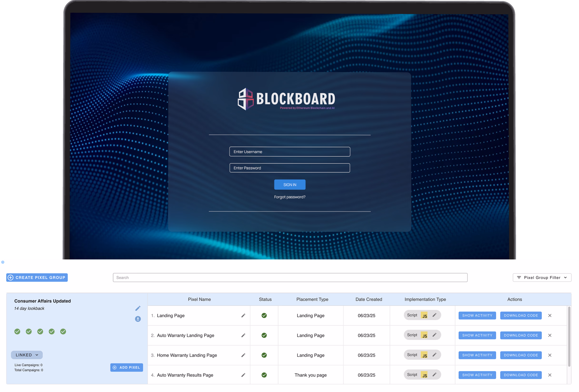Click green status check for Landing Page row

264,316
